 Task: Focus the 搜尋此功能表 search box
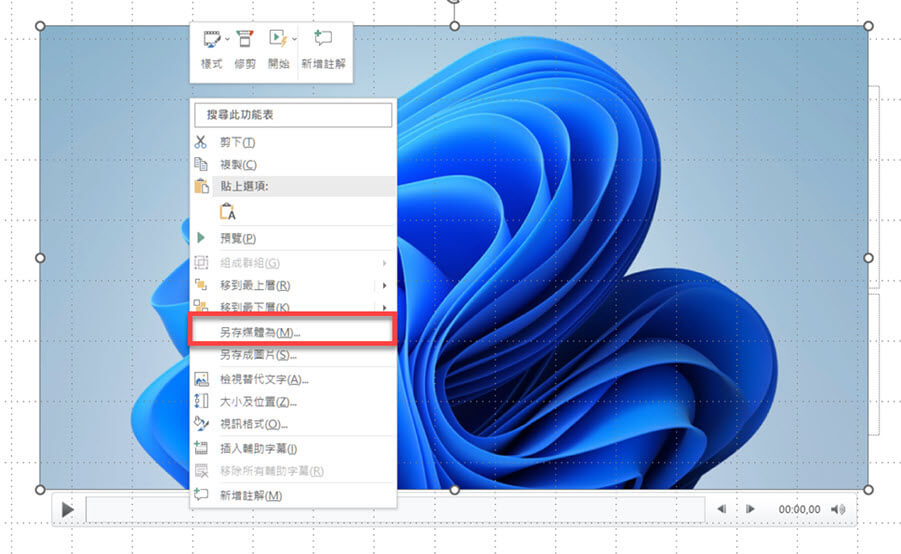point(293,114)
